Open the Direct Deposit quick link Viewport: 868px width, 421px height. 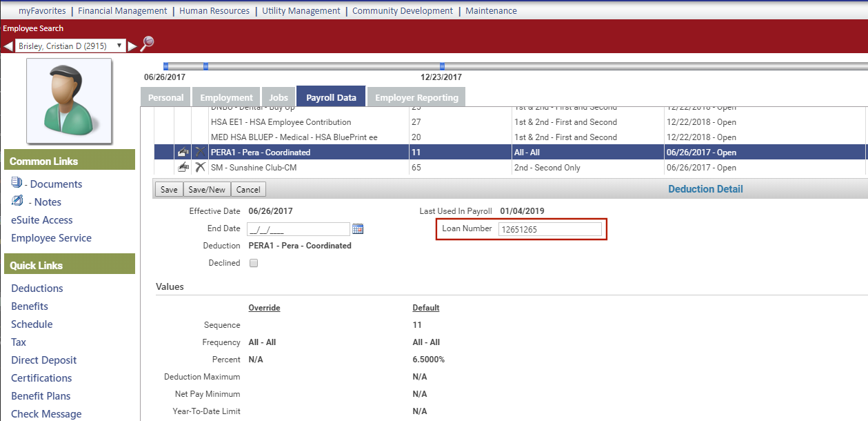point(43,360)
